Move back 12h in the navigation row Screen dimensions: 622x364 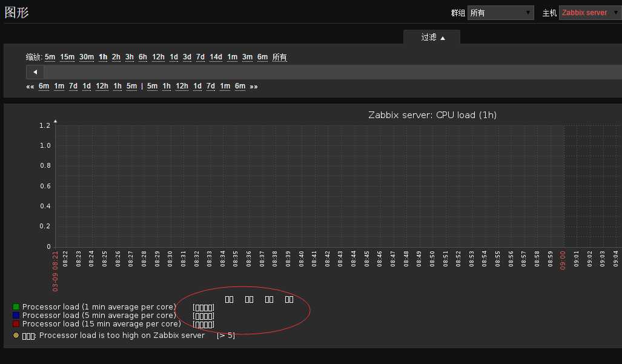pos(102,86)
